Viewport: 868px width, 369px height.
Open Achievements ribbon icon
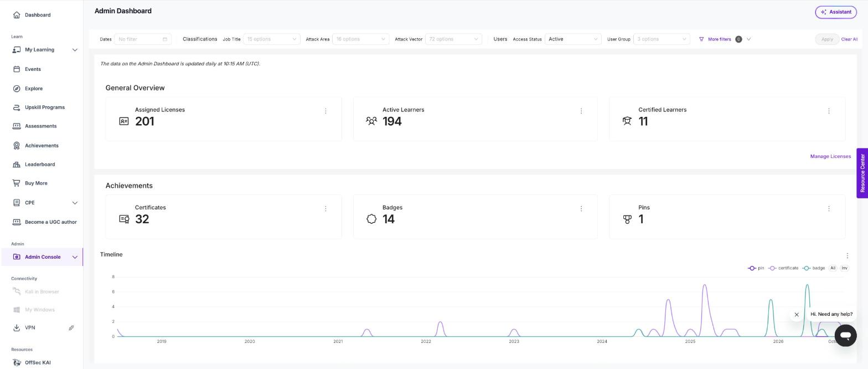17,146
